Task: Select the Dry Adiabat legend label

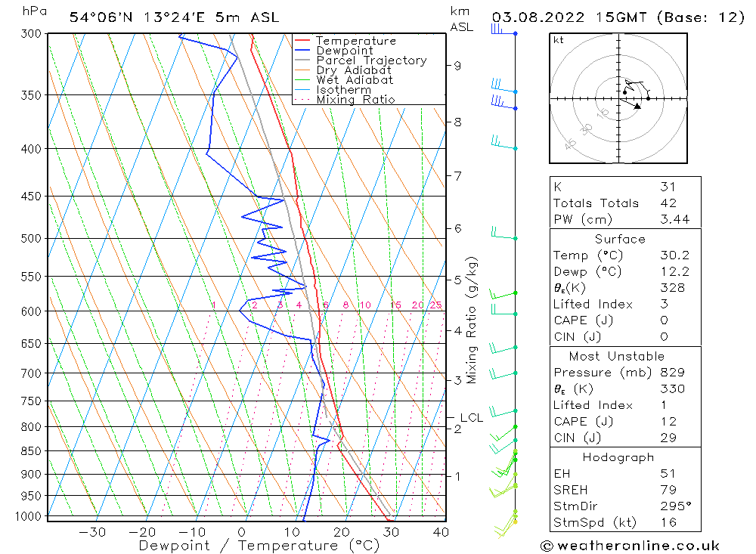Action: (x=353, y=70)
